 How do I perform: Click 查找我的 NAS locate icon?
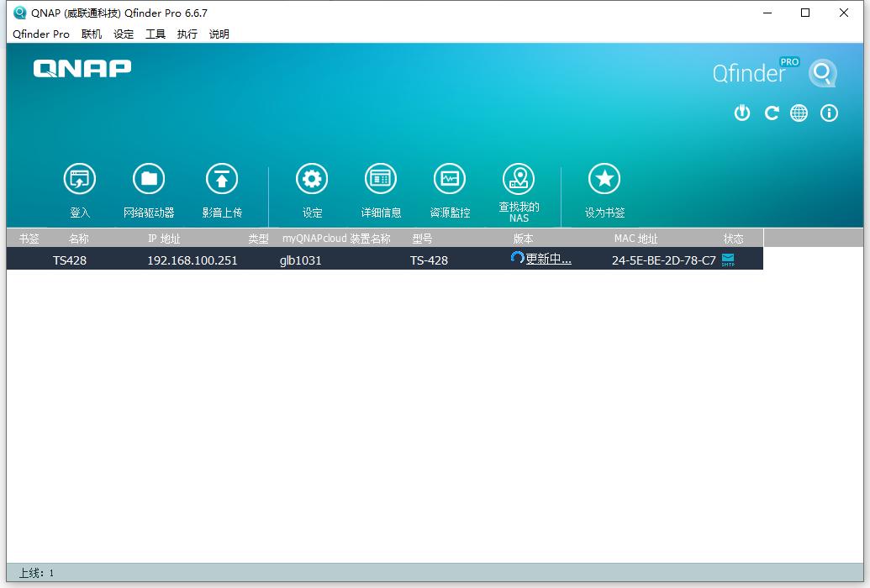(x=519, y=179)
